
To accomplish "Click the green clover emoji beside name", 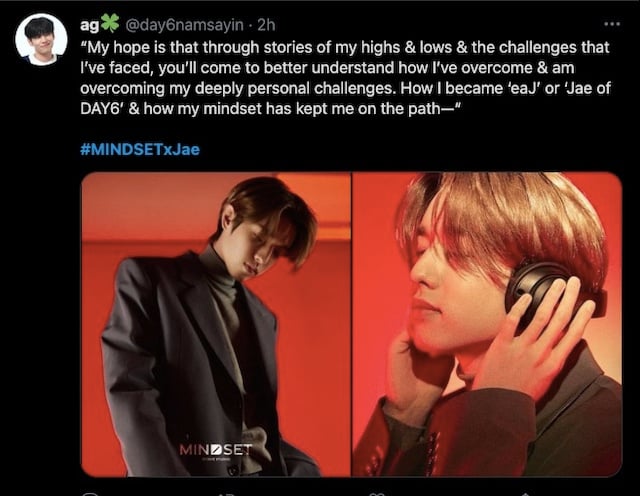I will point(110,23).
